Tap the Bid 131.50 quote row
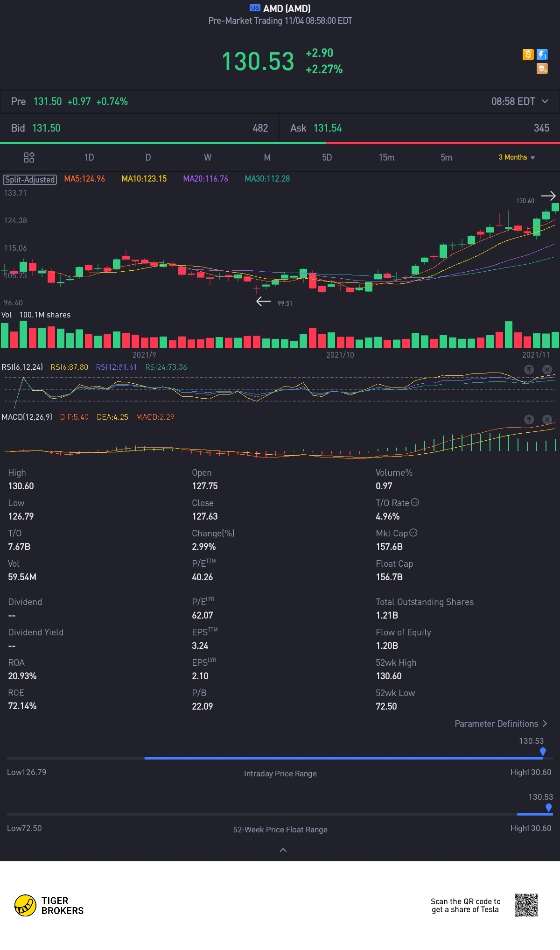Image resolution: width=560 pixels, height=950 pixels. click(140, 128)
